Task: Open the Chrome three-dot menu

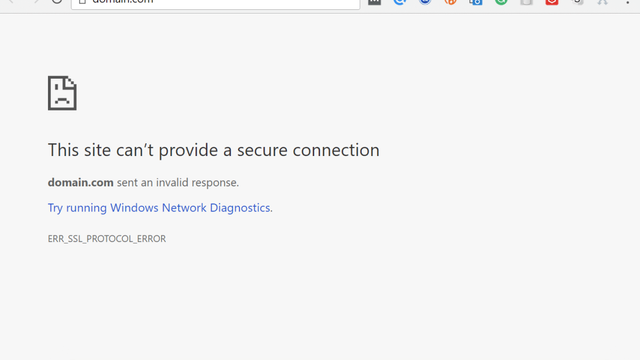Action: click(628, 2)
